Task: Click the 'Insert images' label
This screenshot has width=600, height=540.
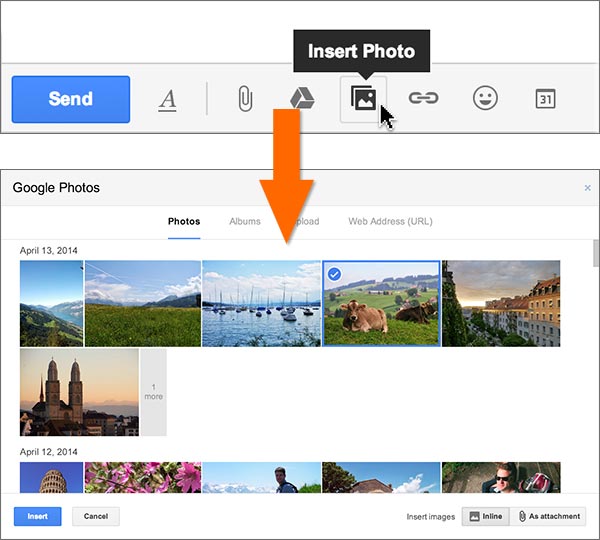Action: (430, 517)
